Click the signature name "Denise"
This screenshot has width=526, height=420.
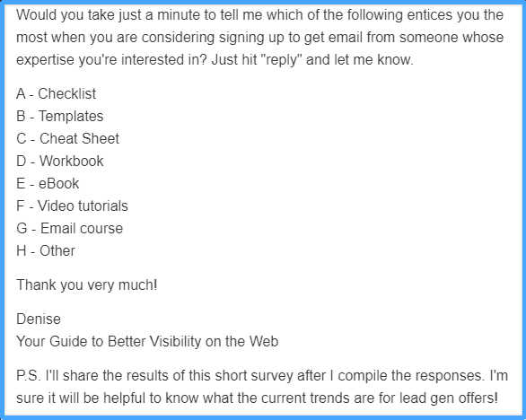39,319
